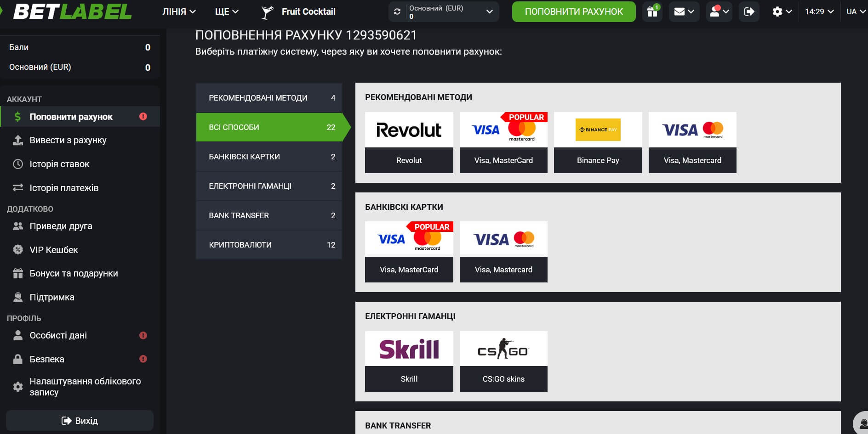
Task: Click the gift icon beside Бонуси та подарунки
Action: tap(18, 273)
